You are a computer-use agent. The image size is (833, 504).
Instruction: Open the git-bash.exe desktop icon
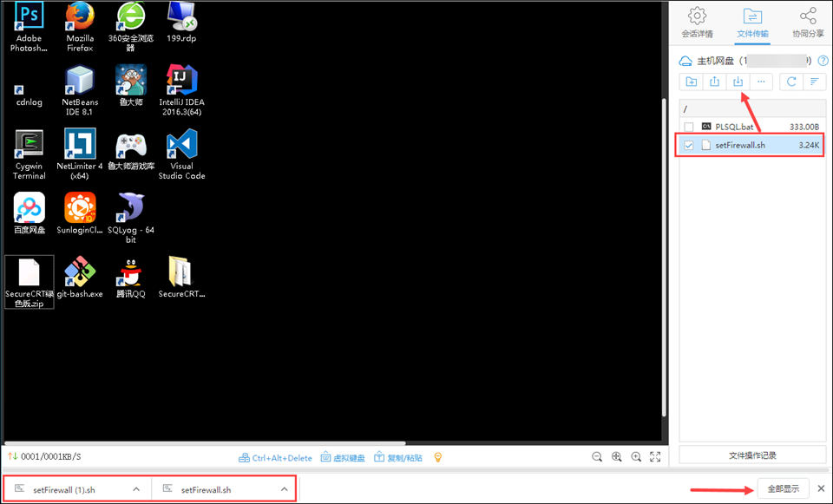tap(80, 278)
